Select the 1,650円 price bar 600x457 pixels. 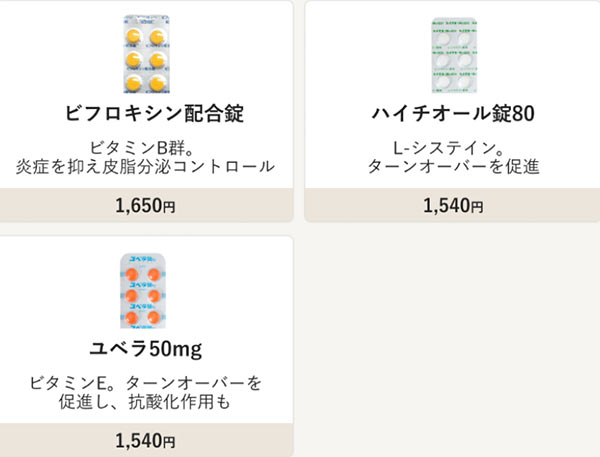click(145, 205)
